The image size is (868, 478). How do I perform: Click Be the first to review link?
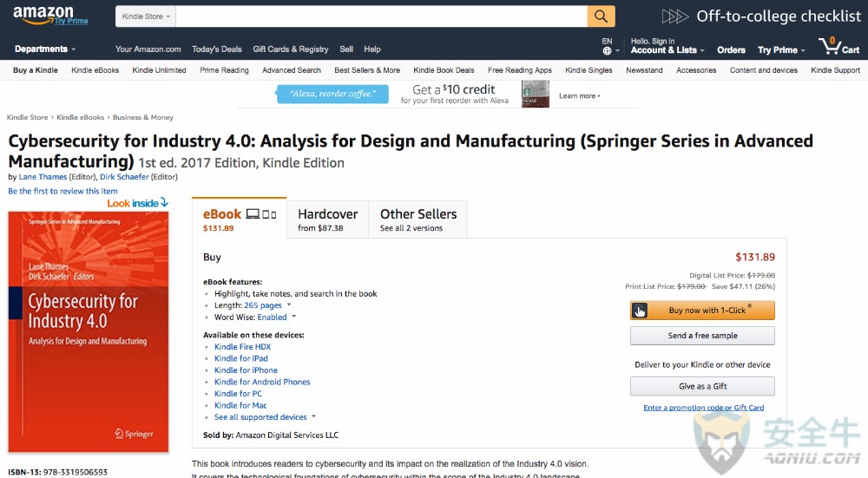pyautogui.click(x=62, y=191)
